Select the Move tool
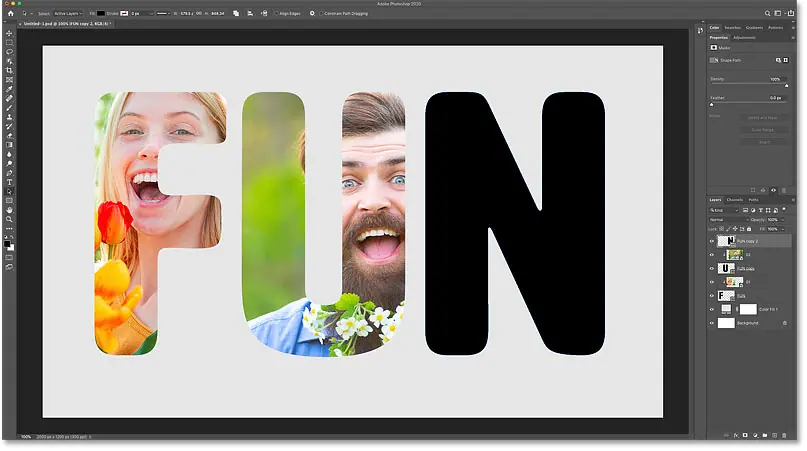The width and height of the screenshot is (807, 451). click(x=9, y=33)
